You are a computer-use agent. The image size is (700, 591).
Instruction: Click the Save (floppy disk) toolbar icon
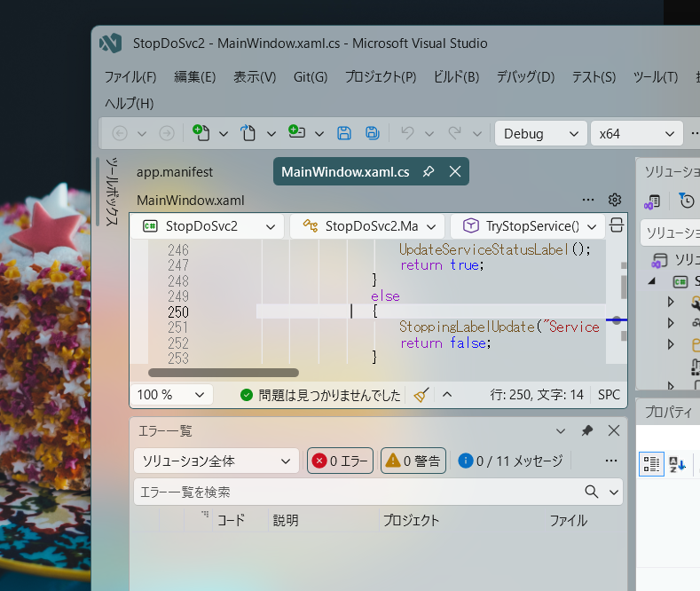[344, 133]
